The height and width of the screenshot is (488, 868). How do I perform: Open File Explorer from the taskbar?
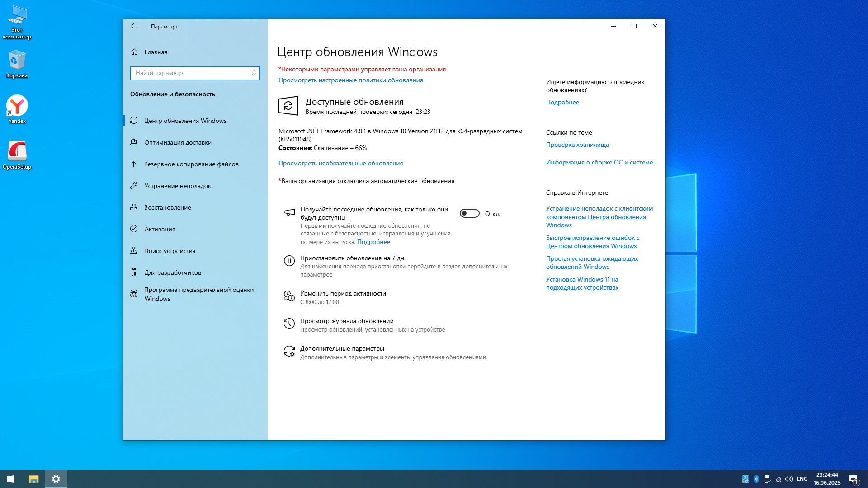pyautogui.click(x=34, y=479)
